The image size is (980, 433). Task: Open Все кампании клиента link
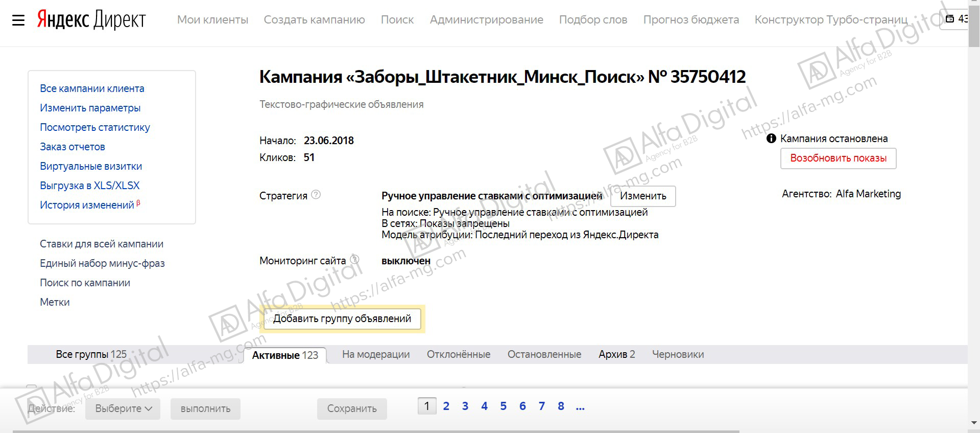[92, 88]
